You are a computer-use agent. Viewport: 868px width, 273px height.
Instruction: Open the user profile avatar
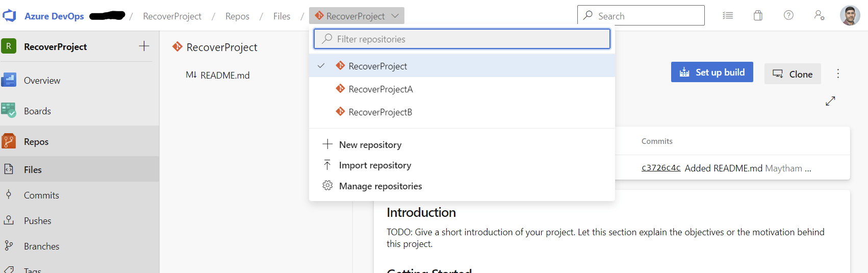tap(850, 15)
